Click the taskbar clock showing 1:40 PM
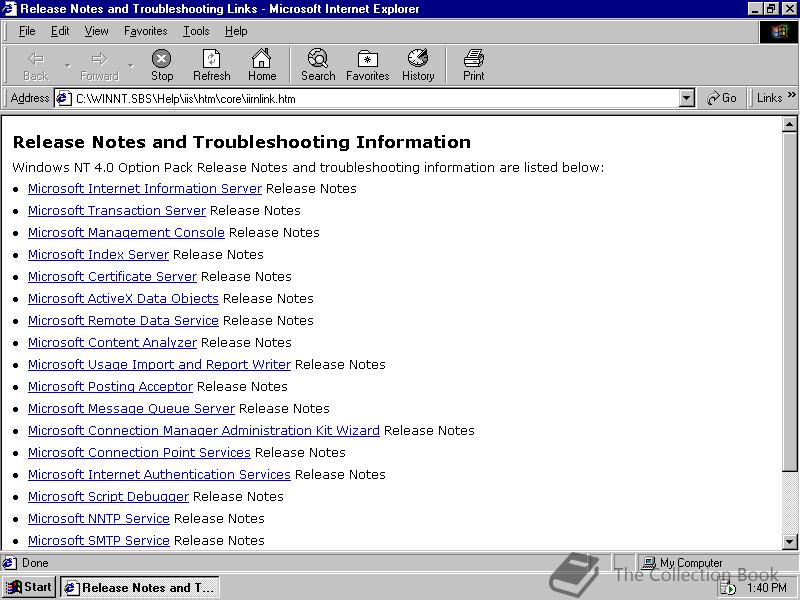This screenshot has height=600, width=800. pyautogui.click(x=766, y=588)
